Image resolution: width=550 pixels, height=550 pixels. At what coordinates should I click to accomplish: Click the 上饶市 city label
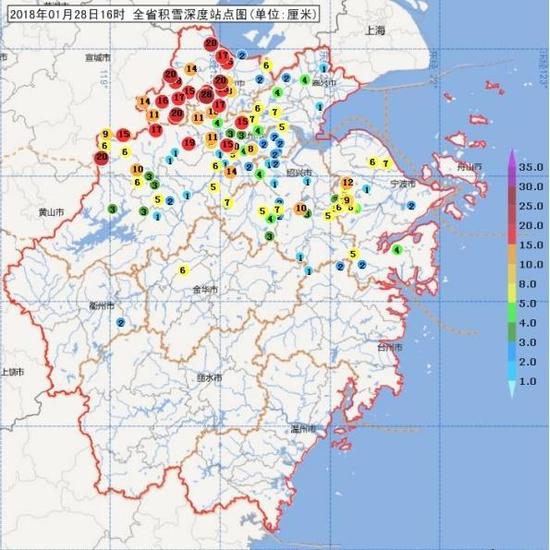12,372
